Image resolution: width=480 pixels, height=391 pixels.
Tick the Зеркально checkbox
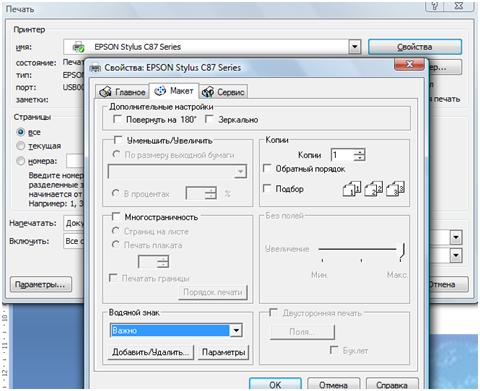(x=209, y=119)
